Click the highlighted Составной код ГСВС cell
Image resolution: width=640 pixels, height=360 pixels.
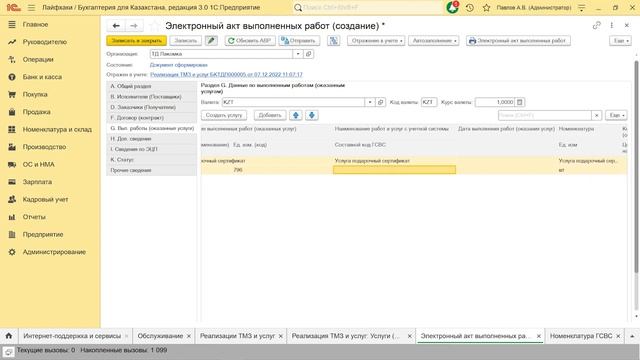(394, 170)
